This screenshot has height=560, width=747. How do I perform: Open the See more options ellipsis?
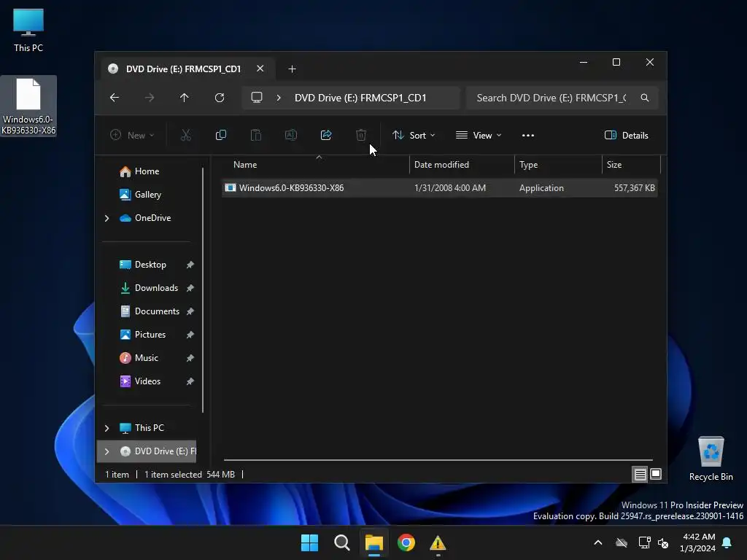coord(528,135)
